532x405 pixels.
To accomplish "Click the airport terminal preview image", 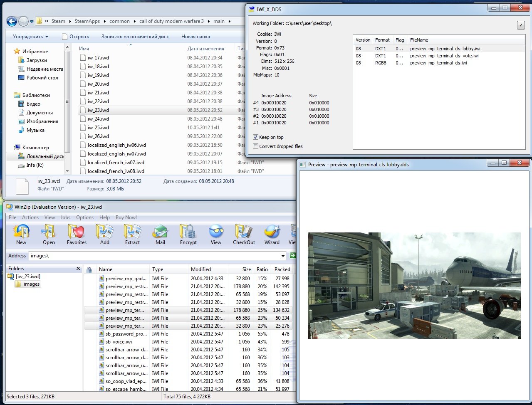I will 414,285.
